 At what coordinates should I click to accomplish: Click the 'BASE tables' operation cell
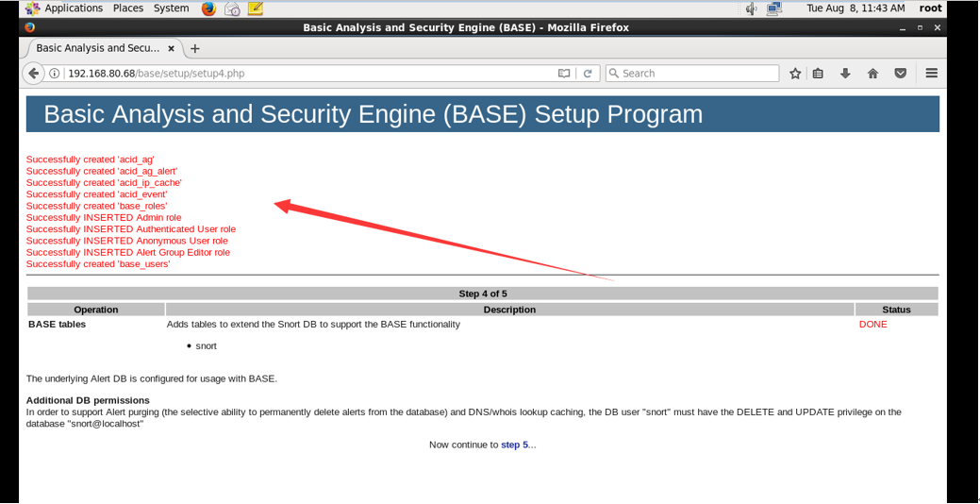point(58,324)
